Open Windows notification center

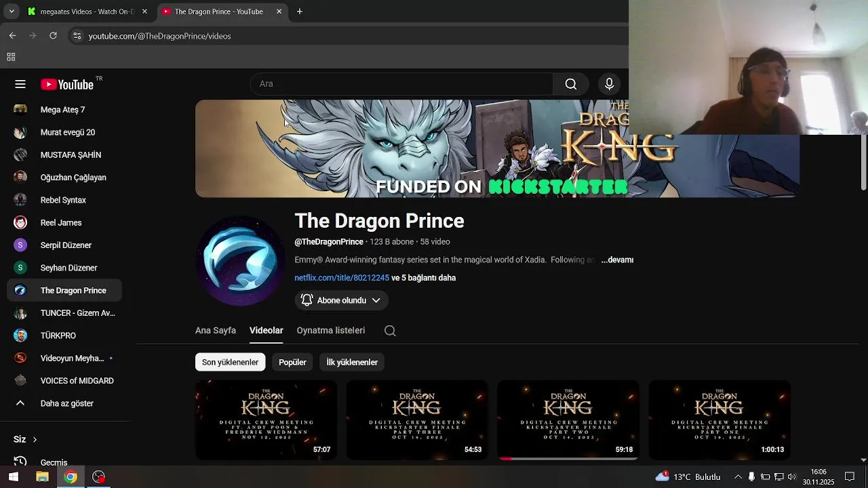[x=850, y=476]
